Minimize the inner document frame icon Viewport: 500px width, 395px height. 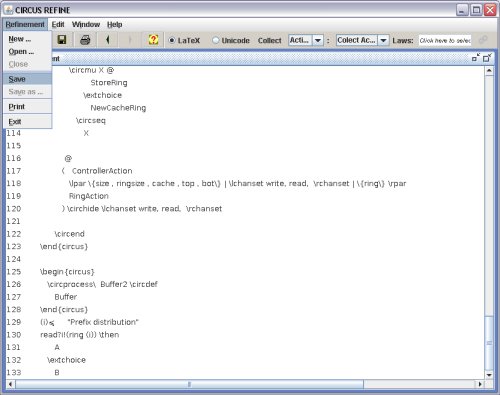[x=476, y=58]
